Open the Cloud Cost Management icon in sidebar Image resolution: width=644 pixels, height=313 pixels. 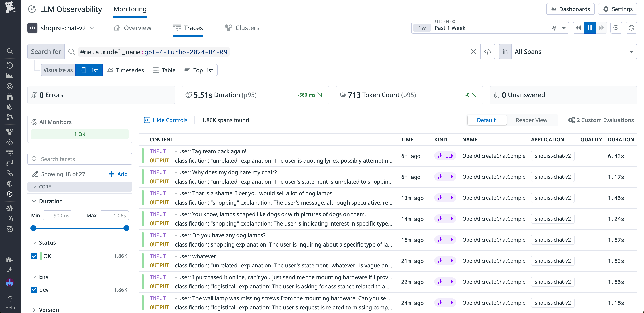(x=10, y=142)
